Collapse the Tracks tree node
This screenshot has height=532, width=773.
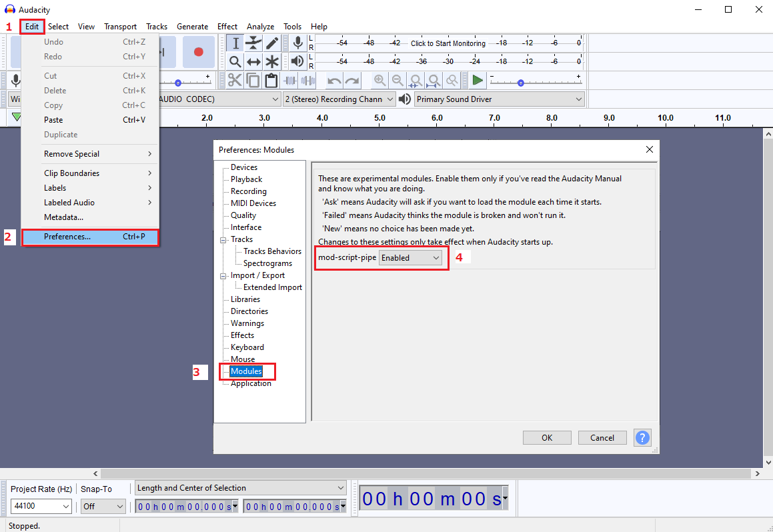(x=223, y=240)
